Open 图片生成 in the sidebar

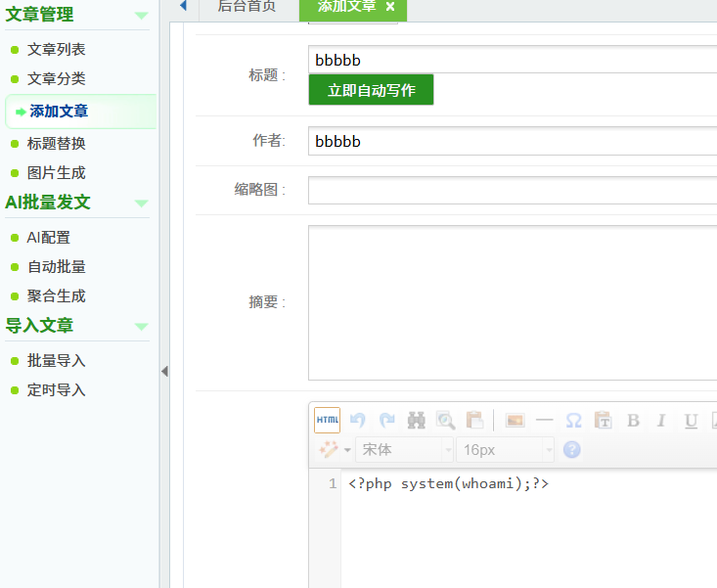point(56,173)
